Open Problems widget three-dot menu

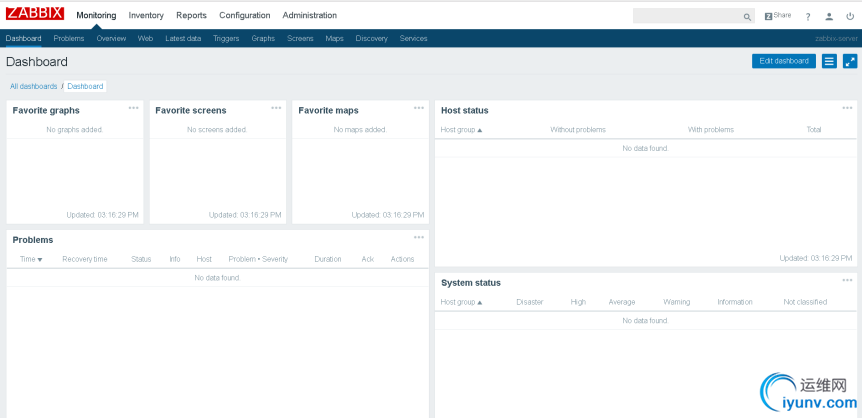(x=419, y=237)
